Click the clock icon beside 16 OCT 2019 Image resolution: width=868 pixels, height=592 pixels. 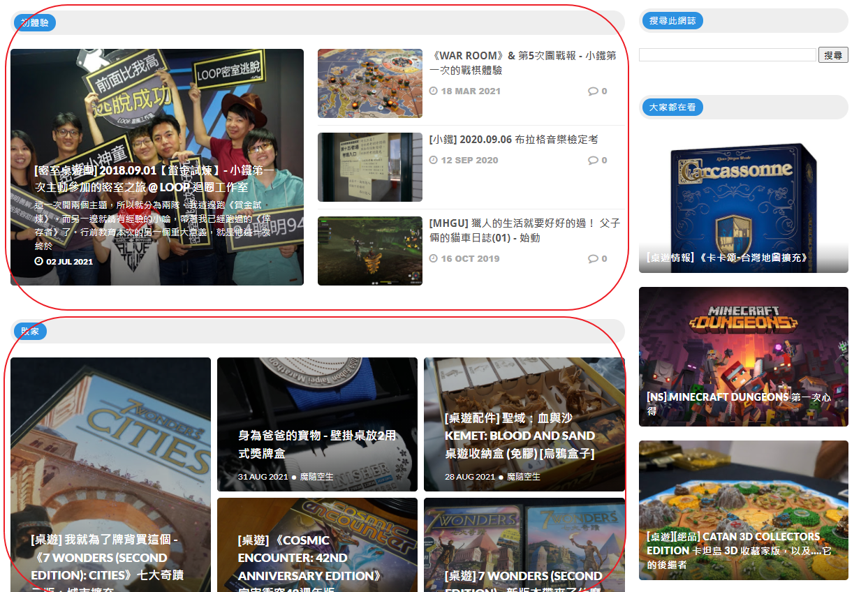pyautogui.click(x=433, y=259)
